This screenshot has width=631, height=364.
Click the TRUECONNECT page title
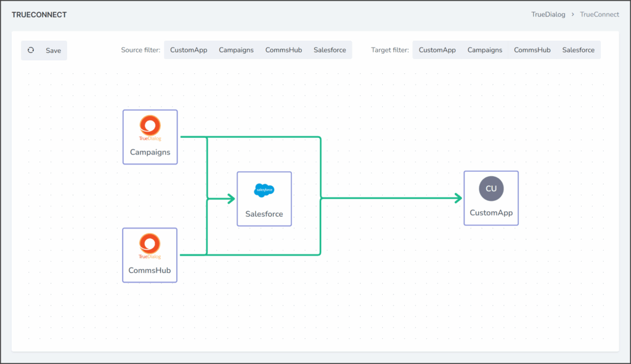pyautogui.click(x=39, y=15)
